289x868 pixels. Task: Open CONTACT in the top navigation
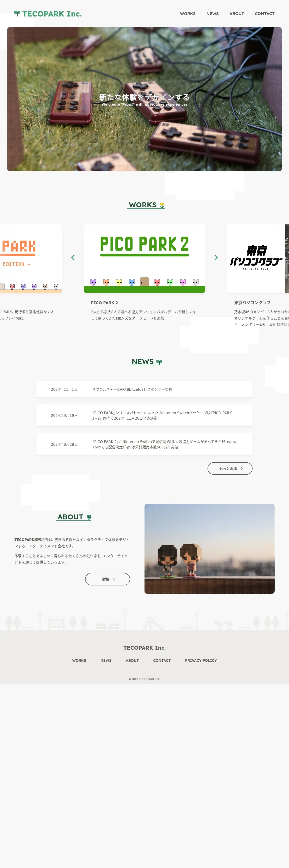click(x=264, y=14)
